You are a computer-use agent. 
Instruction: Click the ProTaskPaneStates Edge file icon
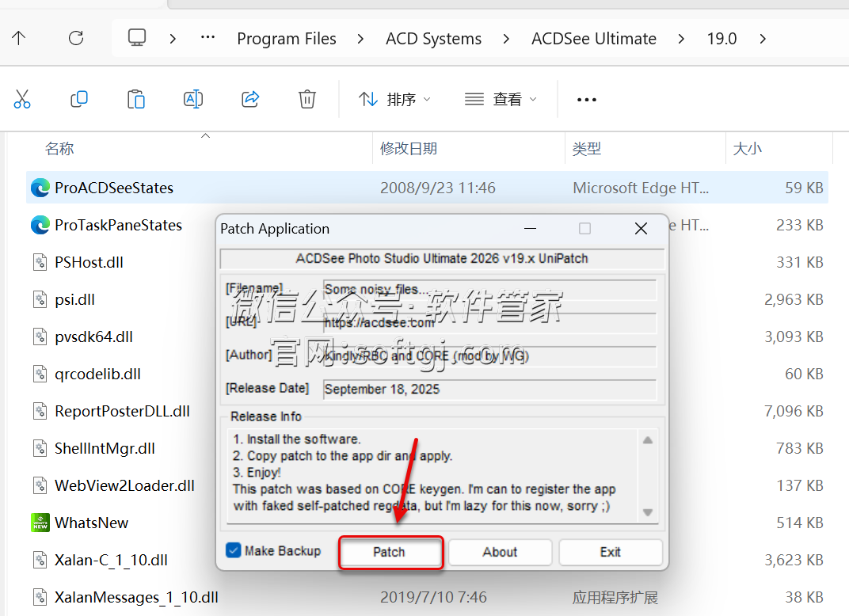click(x=40, y=225)
